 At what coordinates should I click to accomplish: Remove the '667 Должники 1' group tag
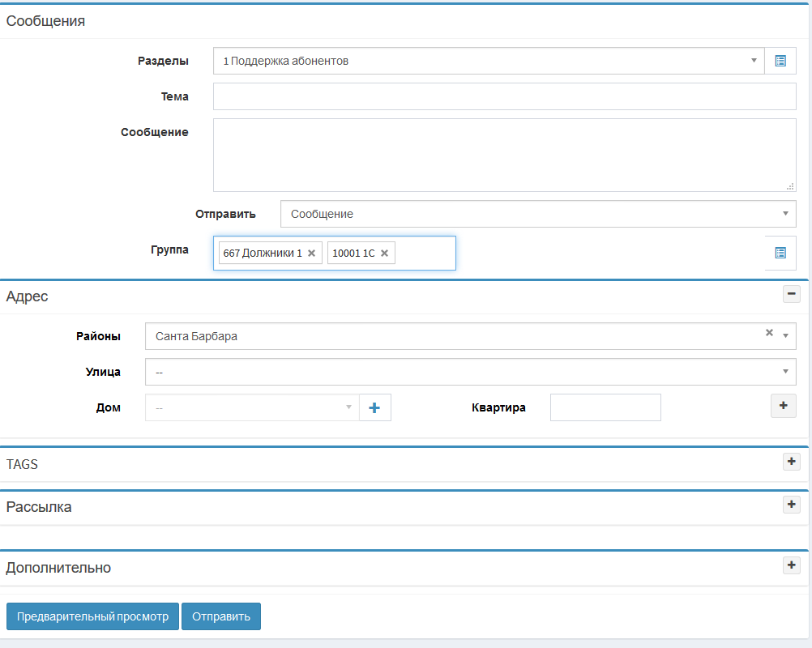[311, 253]
